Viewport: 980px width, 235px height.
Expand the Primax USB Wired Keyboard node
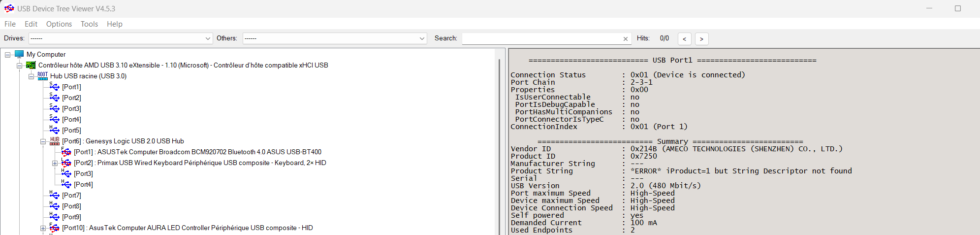tap(55, 163)
